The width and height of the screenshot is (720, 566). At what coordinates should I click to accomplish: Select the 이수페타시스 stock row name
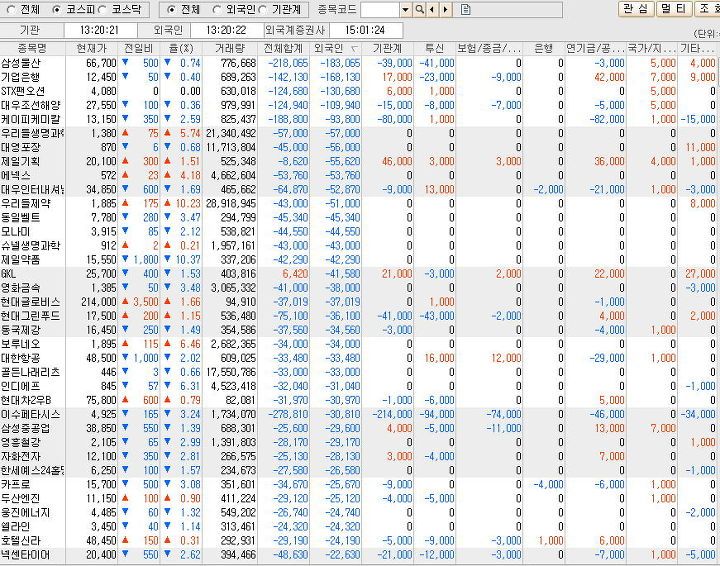pyautogui.click(x=30, y=414)
